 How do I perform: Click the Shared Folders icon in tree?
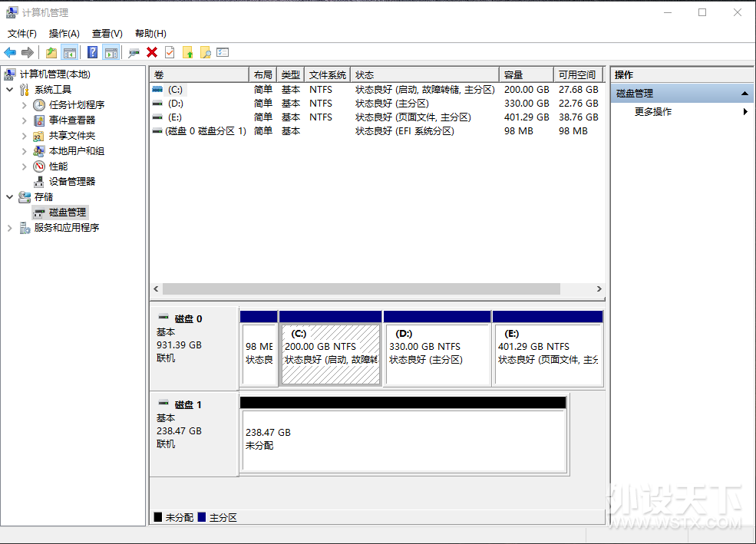pyautogui.click(x=39, y=136)
